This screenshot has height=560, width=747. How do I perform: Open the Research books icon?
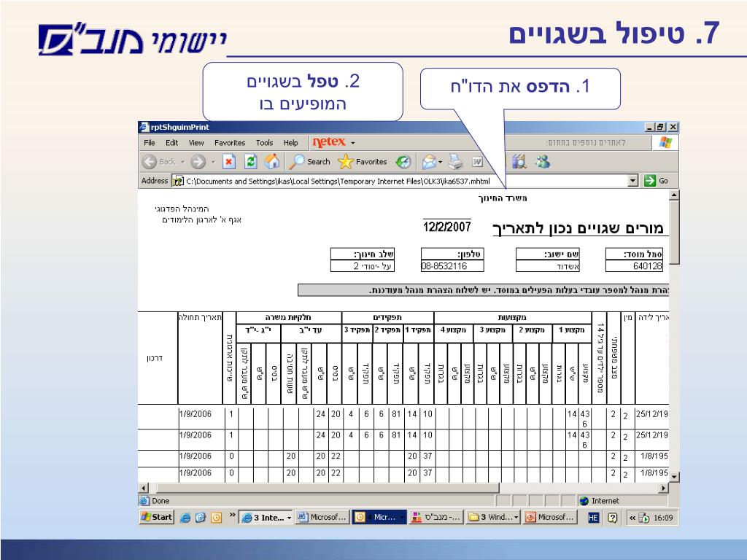(519, 162)
